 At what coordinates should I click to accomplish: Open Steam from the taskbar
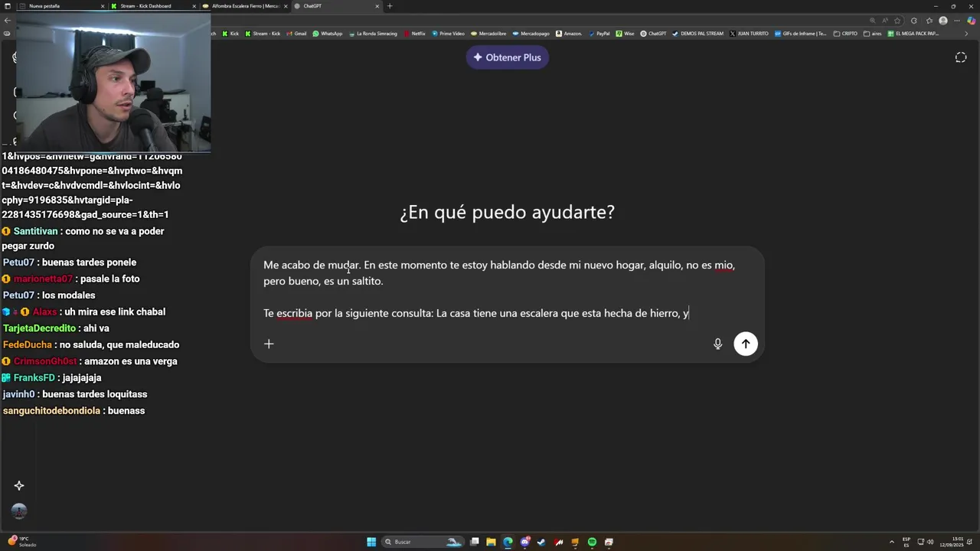tap(541, 542)
